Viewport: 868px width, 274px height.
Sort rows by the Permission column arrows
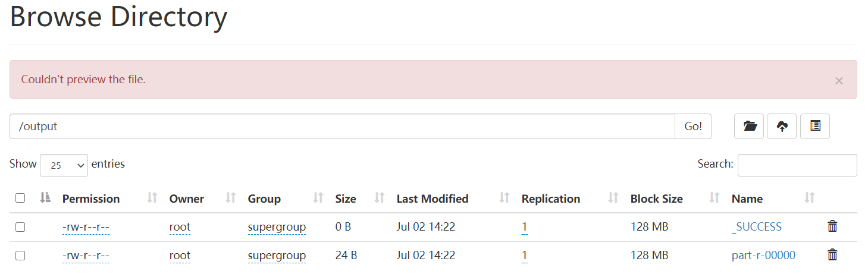pos(152,199)
